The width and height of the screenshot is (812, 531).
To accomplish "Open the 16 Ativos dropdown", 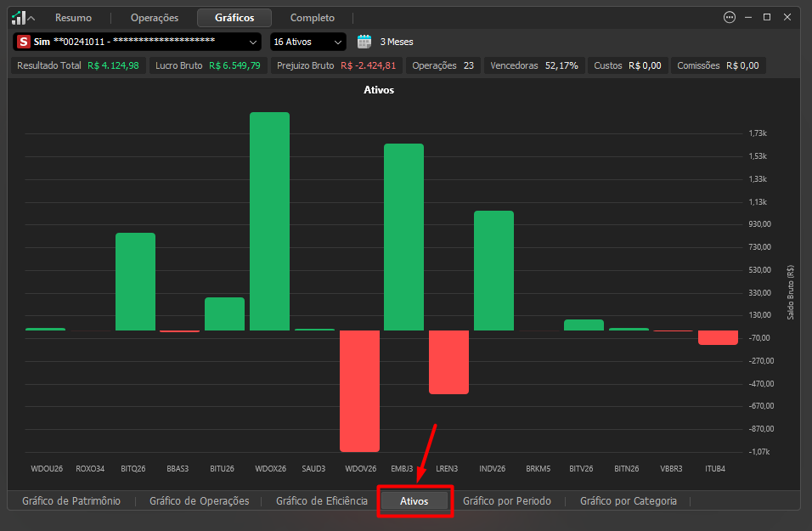I will (308, 42).
